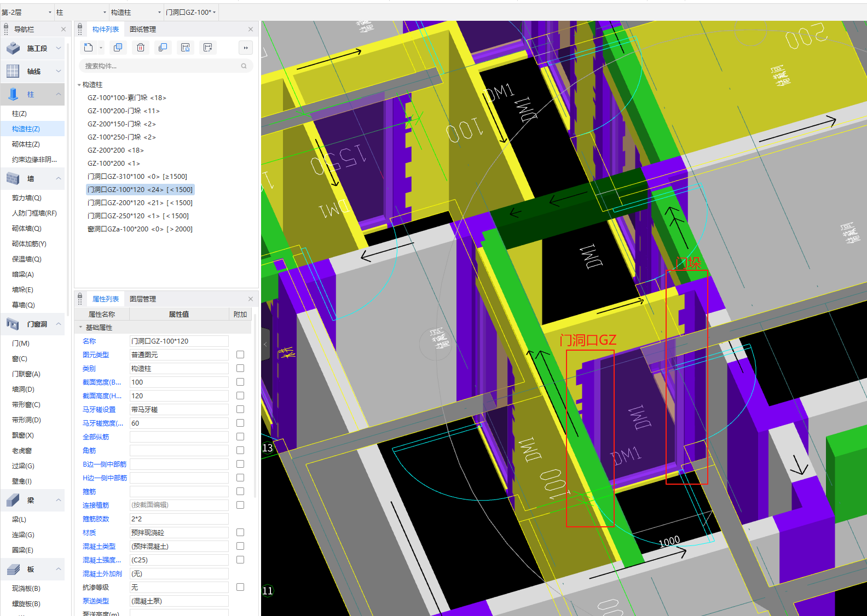Collapse the 柱 section chevron
The image size is (867, 616).
58,94
